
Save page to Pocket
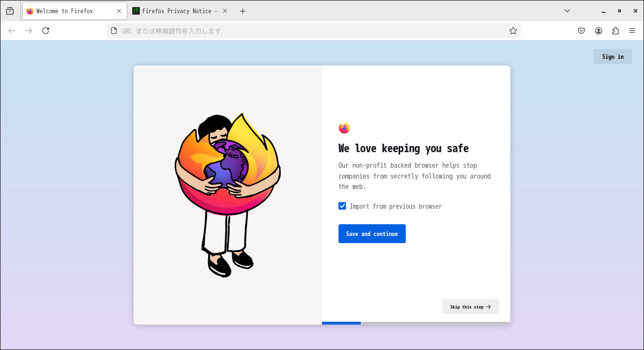pos(581,30)
